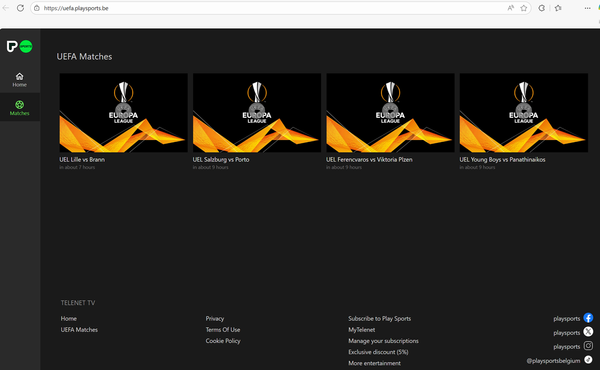Go back with the browser back arrow
The width and height of the screenshot is (600, 370).
click(5, 8)
